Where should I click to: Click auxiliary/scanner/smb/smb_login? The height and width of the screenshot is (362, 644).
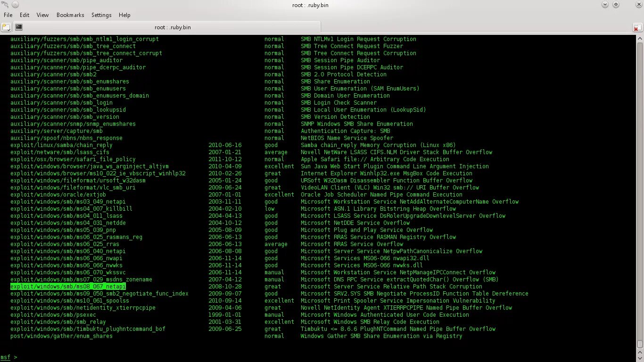pos(61,103)
